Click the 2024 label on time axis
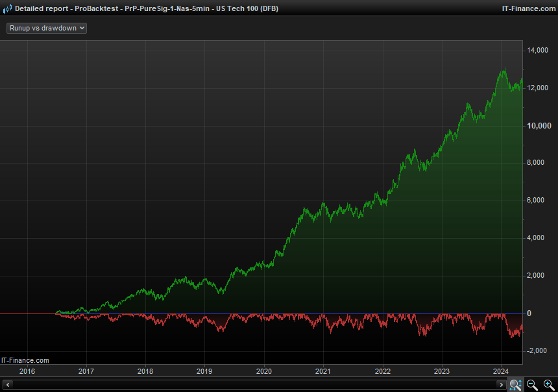This screenshot has width=558, height=392. 501,371
